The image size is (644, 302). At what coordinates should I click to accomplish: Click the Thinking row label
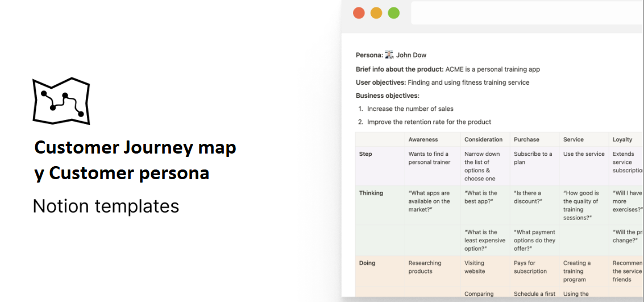pos(371,193)
